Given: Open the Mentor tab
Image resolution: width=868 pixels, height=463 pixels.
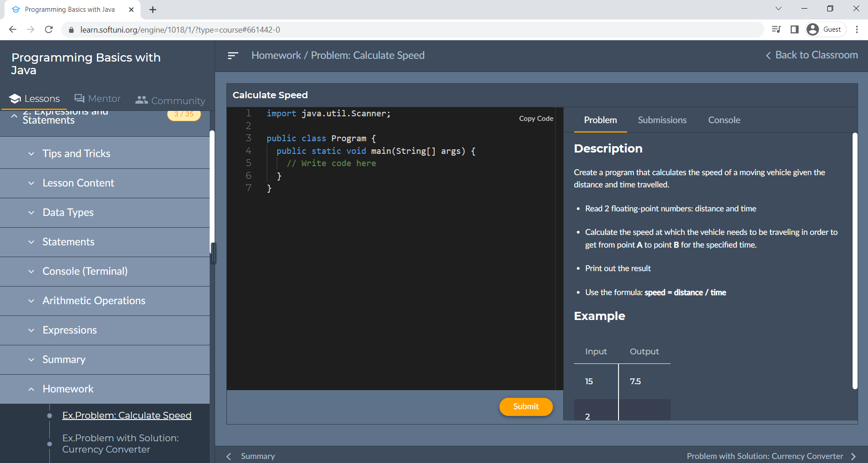Looking at the screenshot, I should pos(97,99).
